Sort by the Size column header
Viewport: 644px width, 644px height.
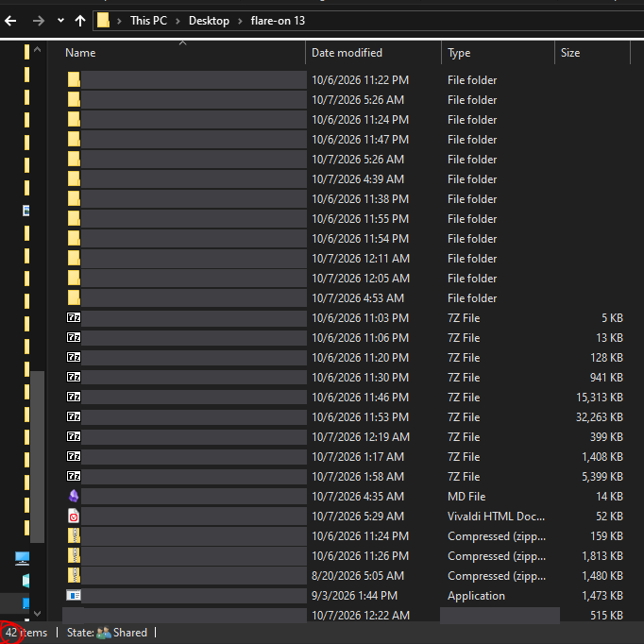pyautogui.click(x=570, y=53)
